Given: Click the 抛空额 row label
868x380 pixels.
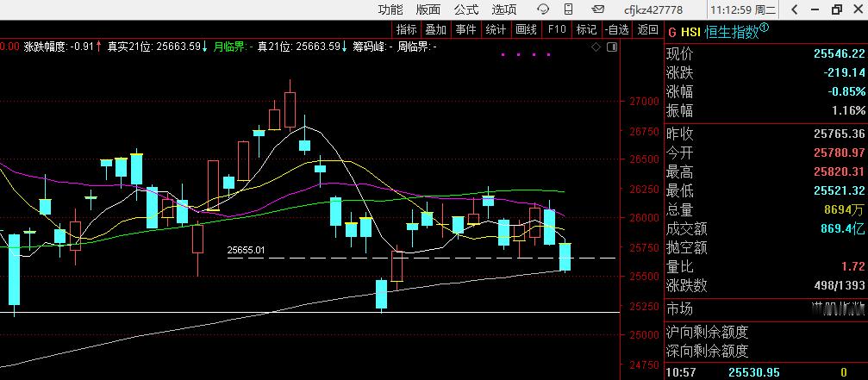Looking at the screenshot, I should (687, 248).
